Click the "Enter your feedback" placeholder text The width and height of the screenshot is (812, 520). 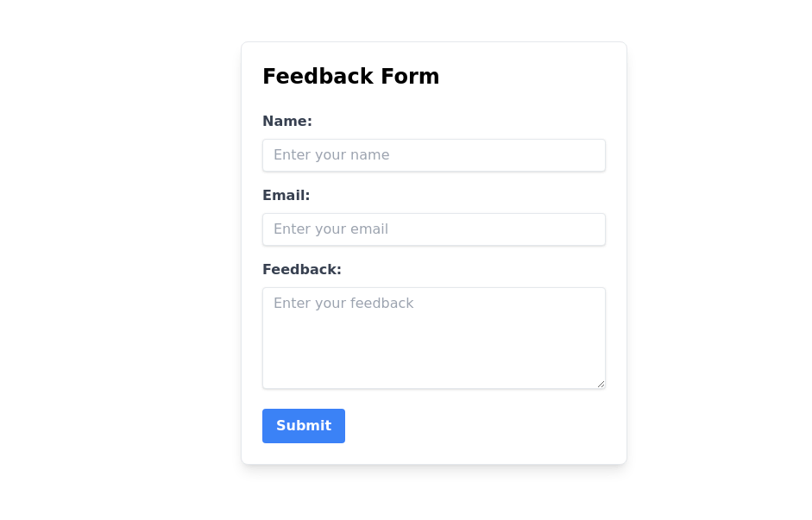coord(343,304)
